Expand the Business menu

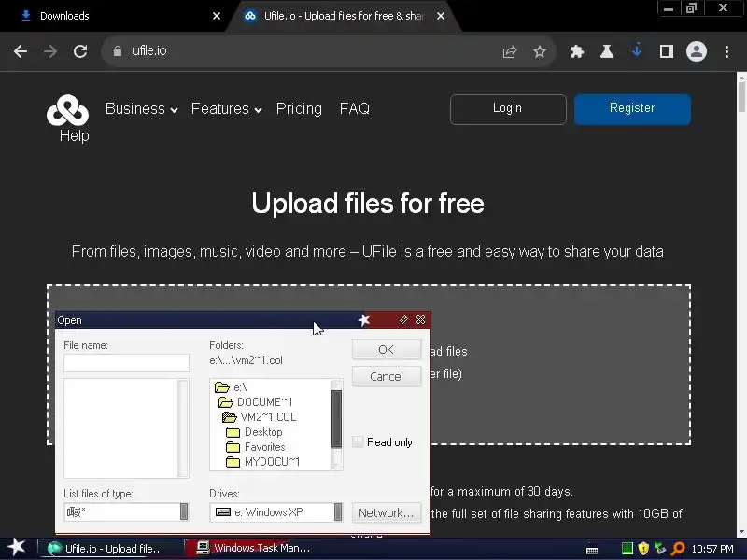pos(142,109)
